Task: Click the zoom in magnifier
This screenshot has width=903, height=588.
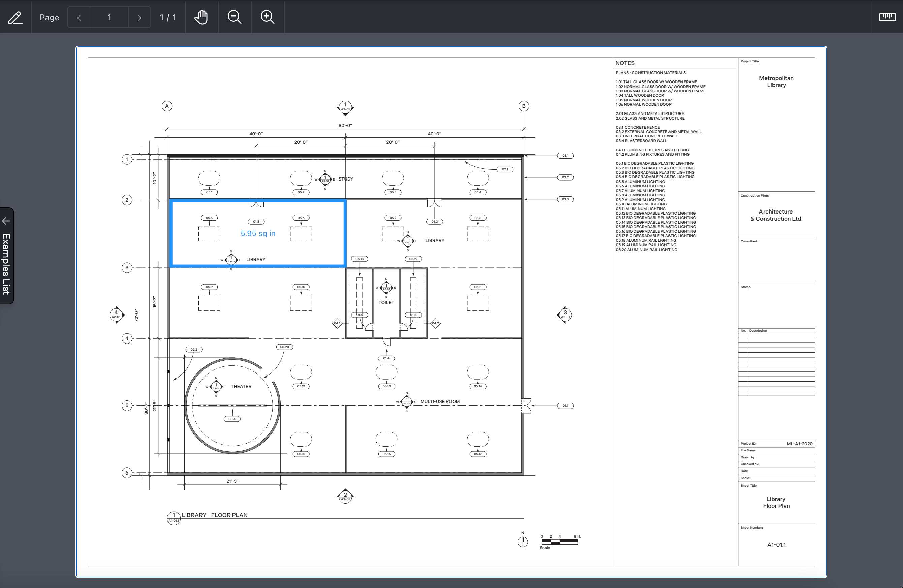Action: (x=267, y=17)
